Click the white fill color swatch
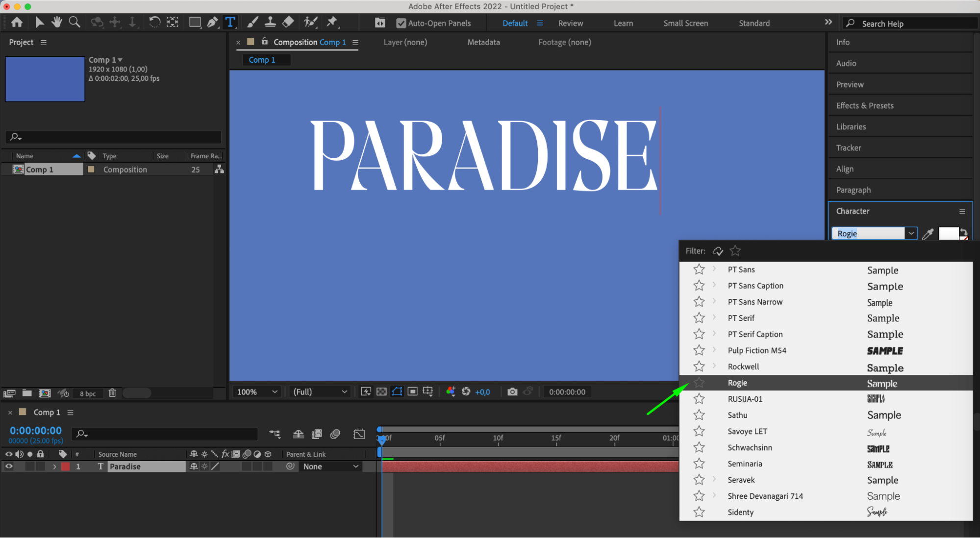980x538 pixels. 948,234
